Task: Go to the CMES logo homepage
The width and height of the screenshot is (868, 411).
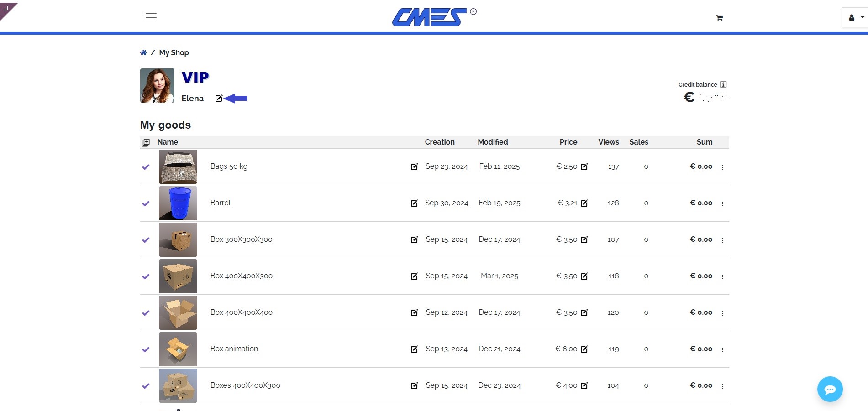Action: pyautogui.click(x=430, y=17)
